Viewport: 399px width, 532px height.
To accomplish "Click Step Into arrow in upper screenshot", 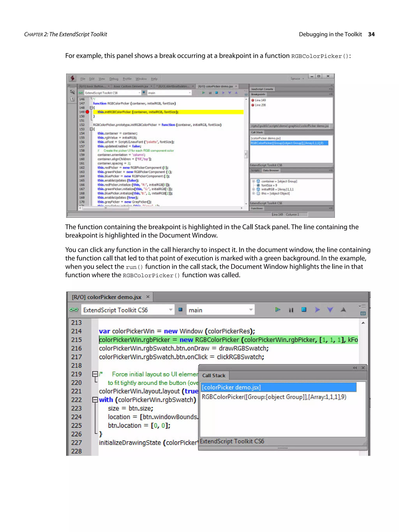I will tap(230, 93).
